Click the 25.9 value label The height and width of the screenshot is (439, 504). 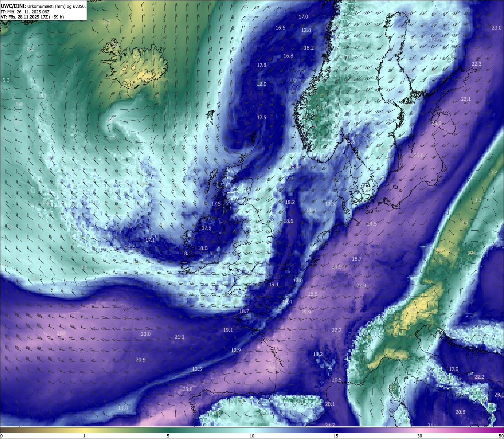coord(306,313)
